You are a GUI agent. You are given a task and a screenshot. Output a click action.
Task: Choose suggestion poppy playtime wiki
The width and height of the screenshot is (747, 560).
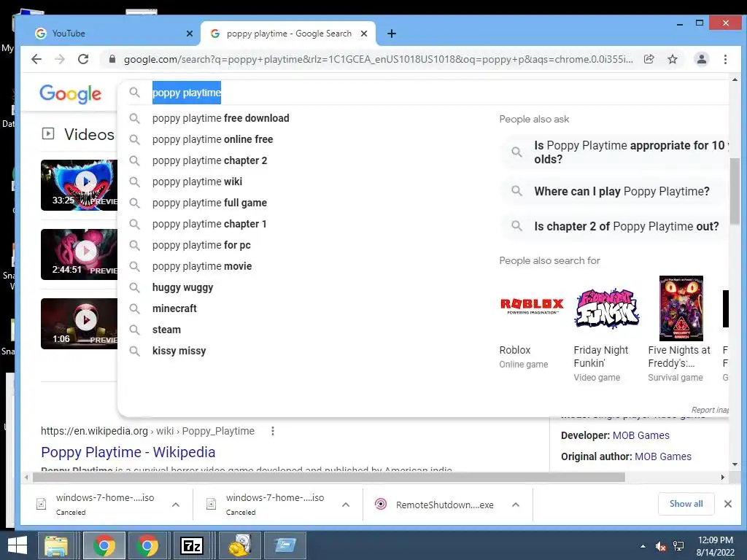[x=197, y=182]
